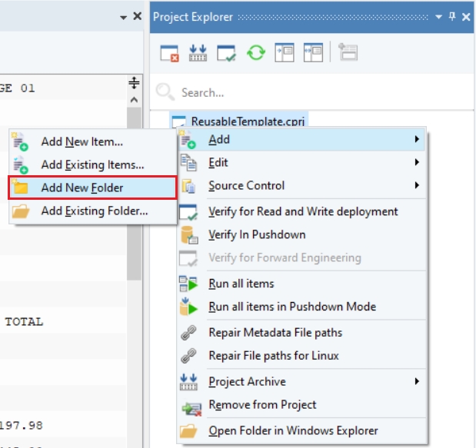Click Verify for Read and Write deployment
The width and height of the screenshot is (476, 448).
click(x=303, y=211)
